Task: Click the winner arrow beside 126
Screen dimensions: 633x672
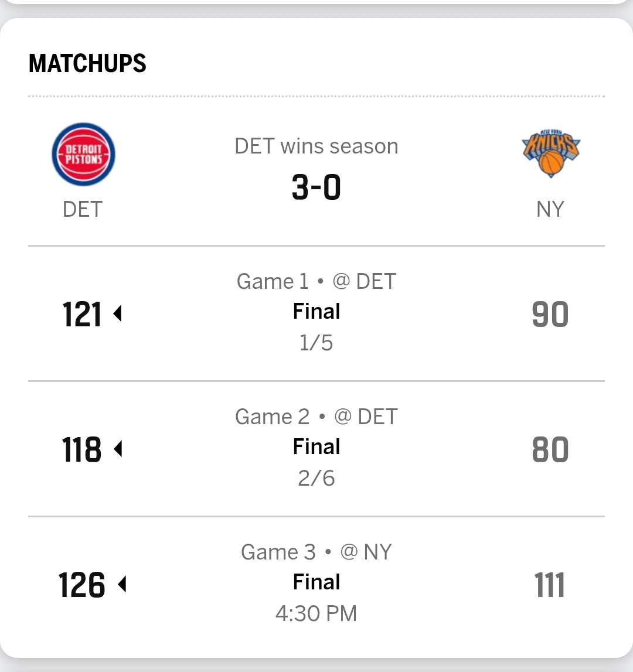Action: (122, 584)
